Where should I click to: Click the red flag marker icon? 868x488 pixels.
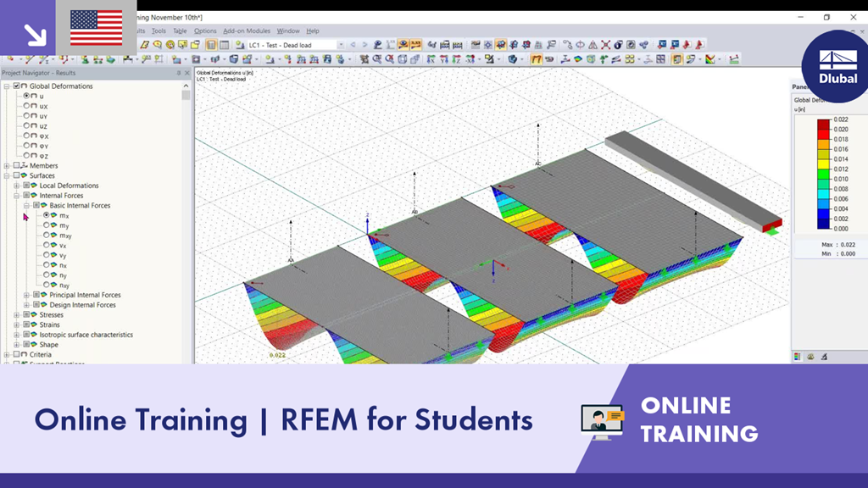(687, 45)
